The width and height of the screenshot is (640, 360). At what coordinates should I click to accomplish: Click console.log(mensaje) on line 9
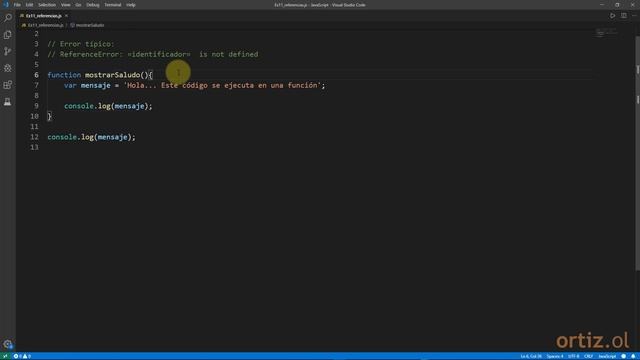pos(108,106)
